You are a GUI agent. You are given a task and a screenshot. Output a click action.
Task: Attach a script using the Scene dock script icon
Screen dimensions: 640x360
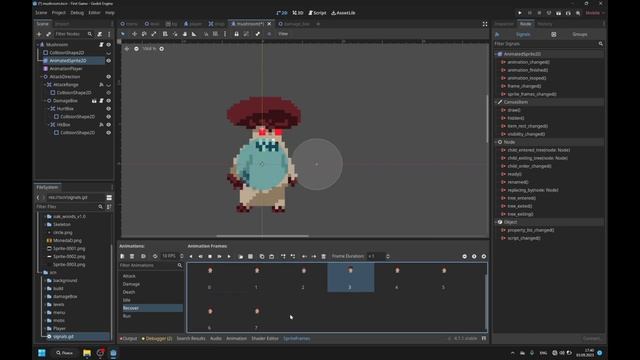tap(100, 34)
